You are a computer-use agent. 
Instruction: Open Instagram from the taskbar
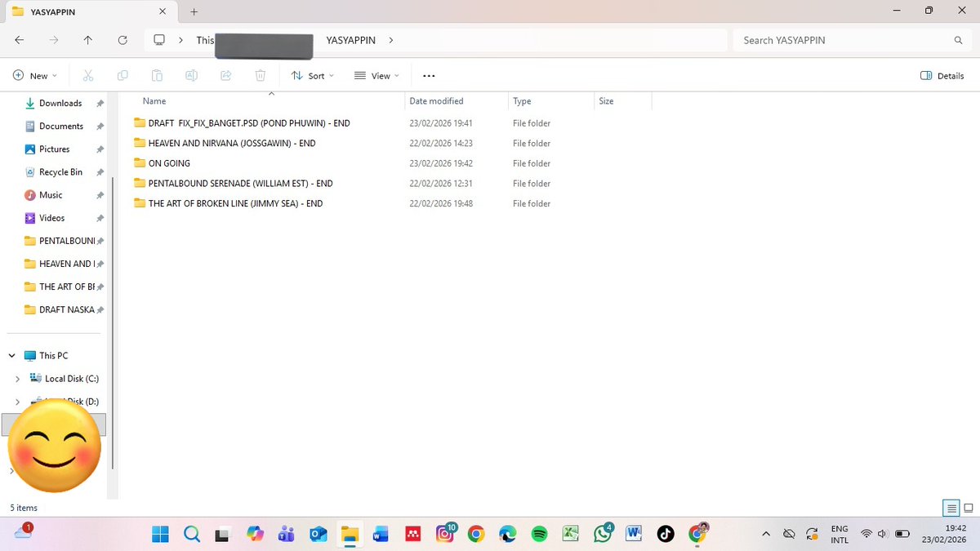coord(445,534)
